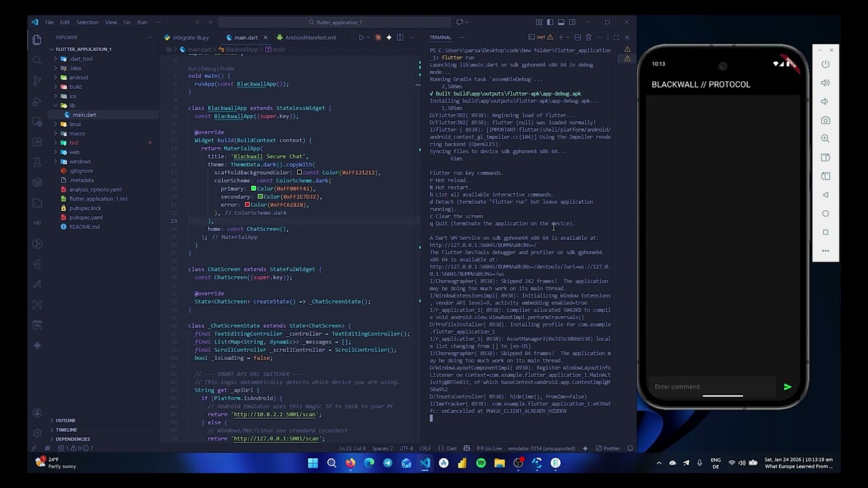Split the terminal panel
This screenshot has height=488, width=868.
(577, 37)
